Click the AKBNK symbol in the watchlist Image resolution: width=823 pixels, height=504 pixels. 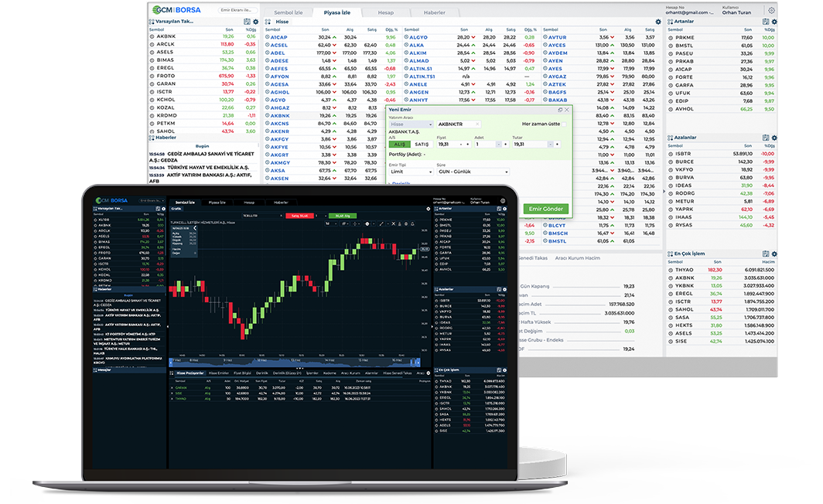click(166, 36)
